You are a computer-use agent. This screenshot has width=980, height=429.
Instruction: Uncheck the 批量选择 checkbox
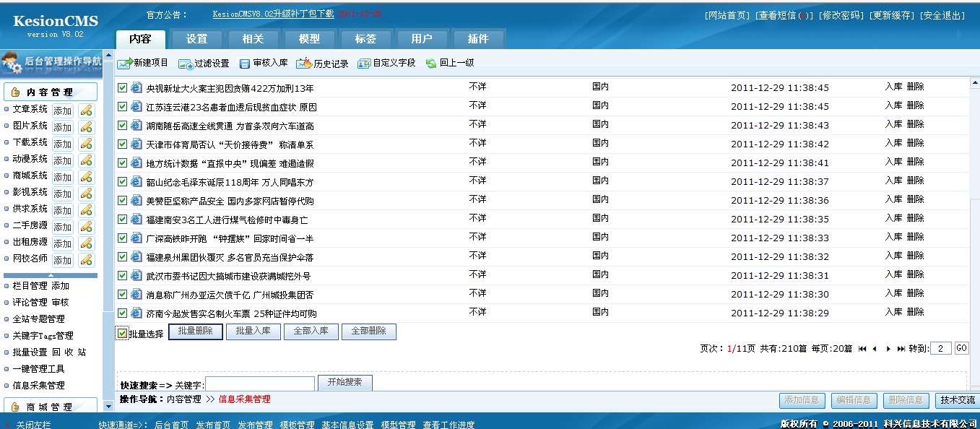coord(123,333)
